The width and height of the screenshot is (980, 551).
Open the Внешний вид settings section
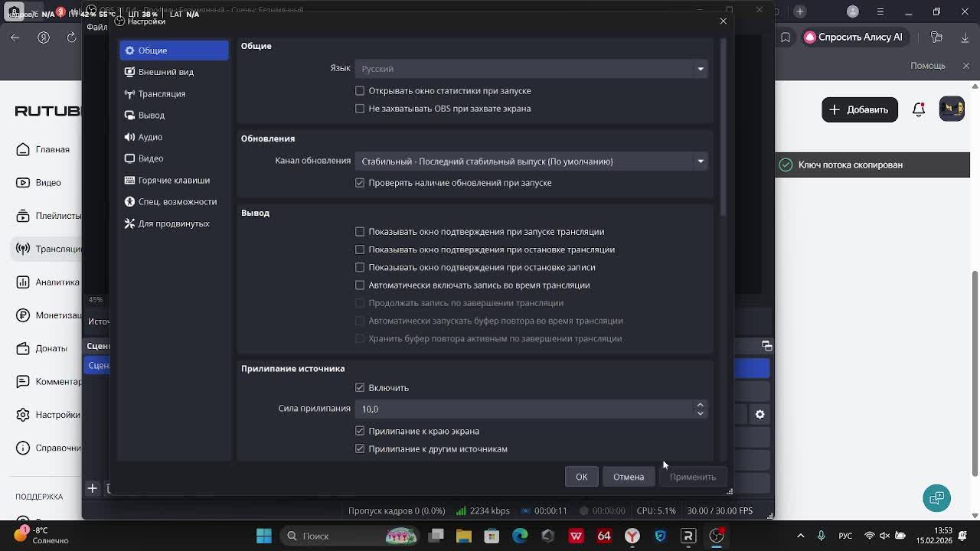tap(174, 72)
